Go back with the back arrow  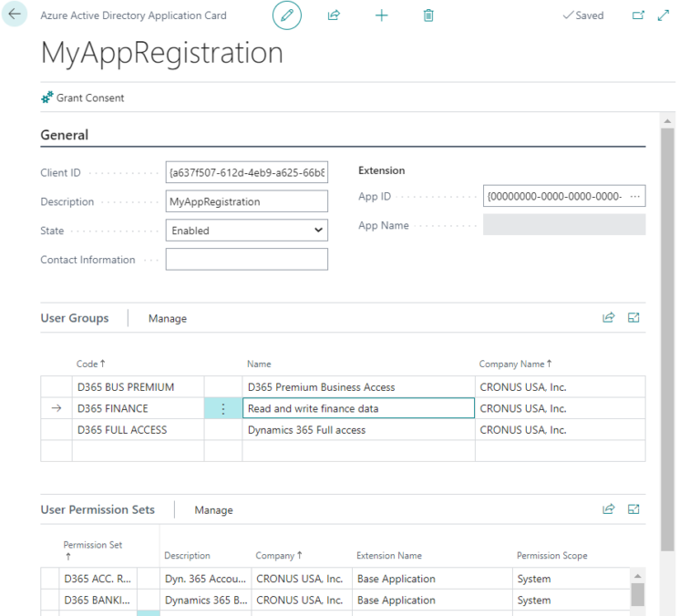(15, 15)
